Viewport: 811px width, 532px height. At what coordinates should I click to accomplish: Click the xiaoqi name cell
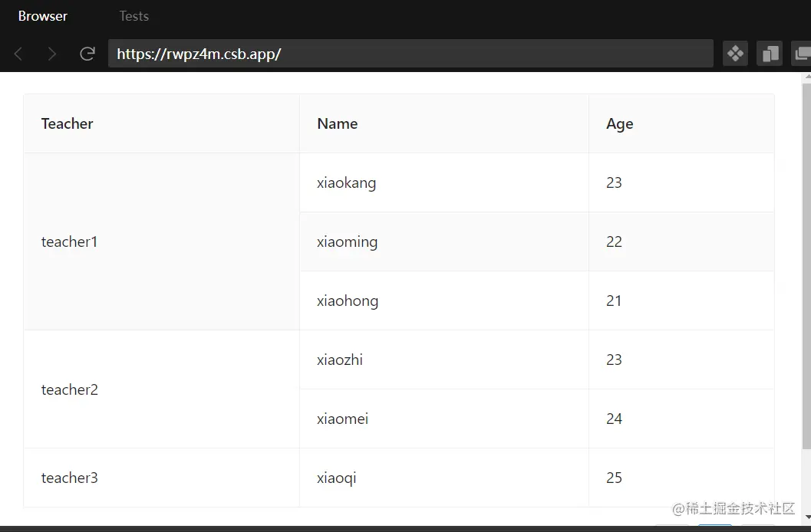point(337,478)
